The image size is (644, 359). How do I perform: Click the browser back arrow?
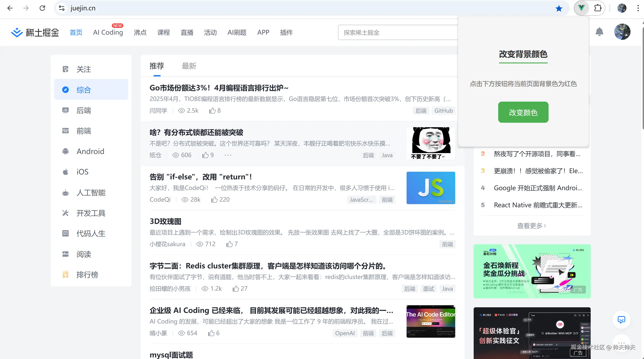point(10,8)
